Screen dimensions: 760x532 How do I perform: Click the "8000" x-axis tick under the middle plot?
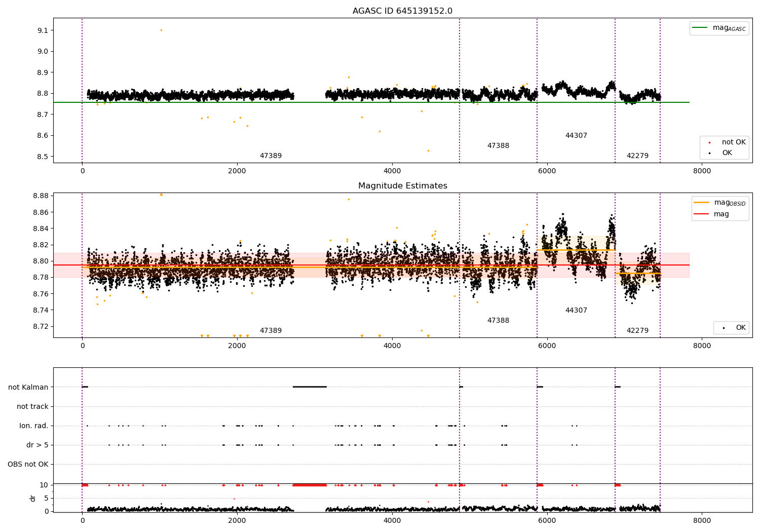[x=702, y=346]
